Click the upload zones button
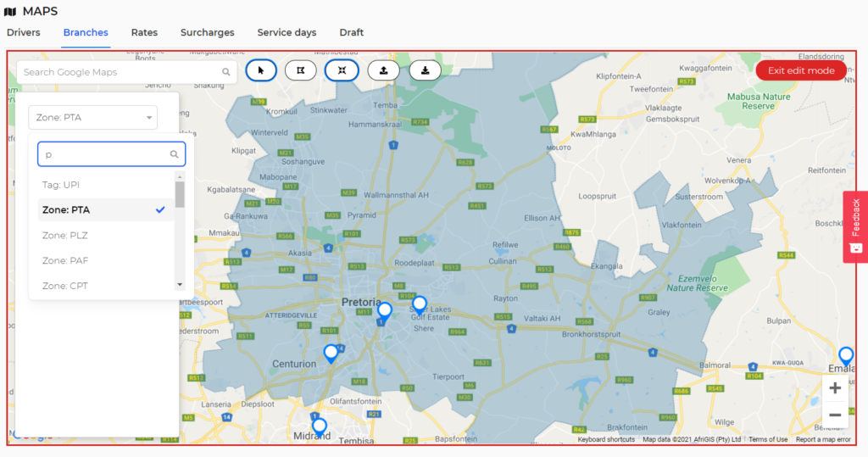The width and height of the screenshot is (868, 457). (x=384, y=70)
